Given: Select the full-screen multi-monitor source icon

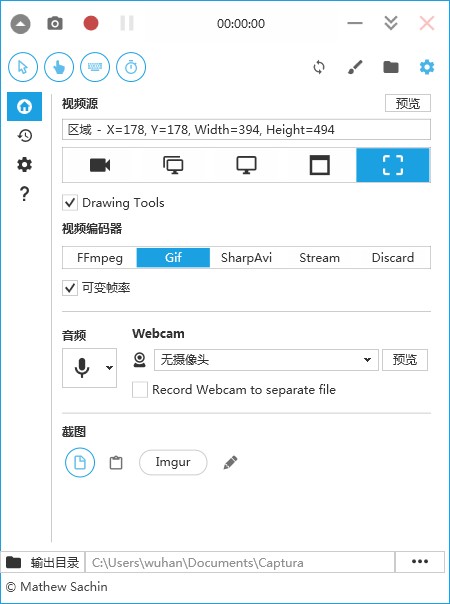Looking at the screenshot, I should (173, 165).
